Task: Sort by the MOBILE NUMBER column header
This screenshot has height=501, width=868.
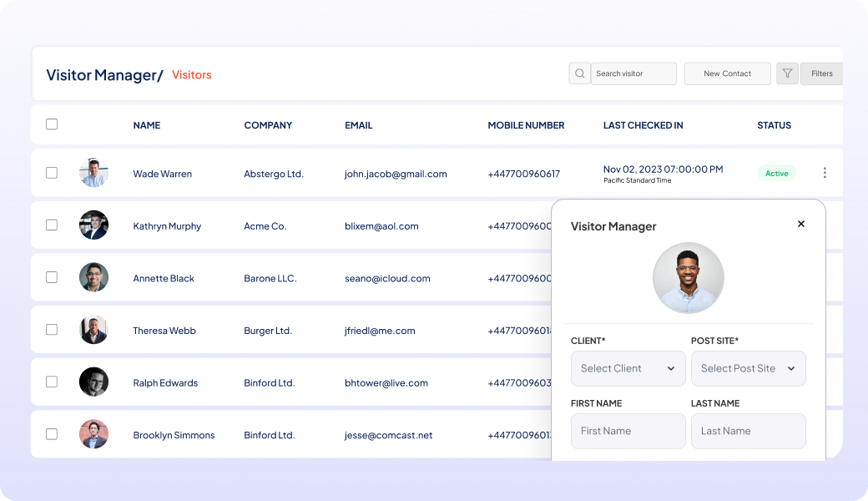Action: (x=526, y=125)
